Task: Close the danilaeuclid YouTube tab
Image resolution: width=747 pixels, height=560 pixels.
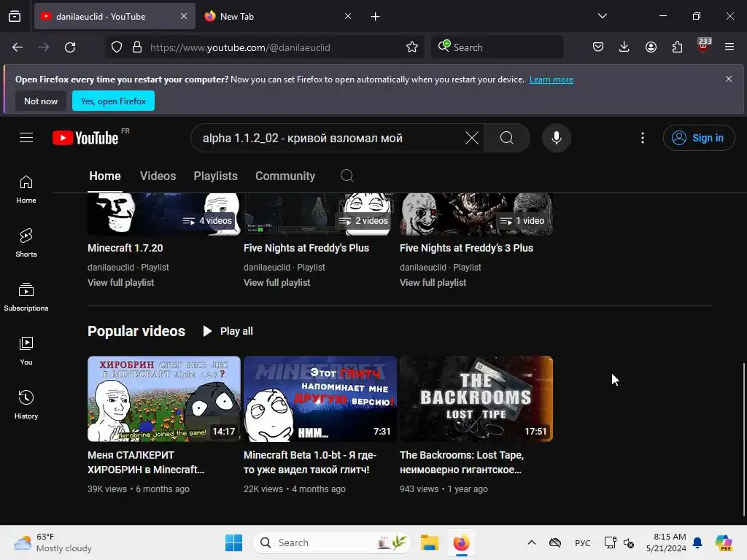Action: pos(184,16)
